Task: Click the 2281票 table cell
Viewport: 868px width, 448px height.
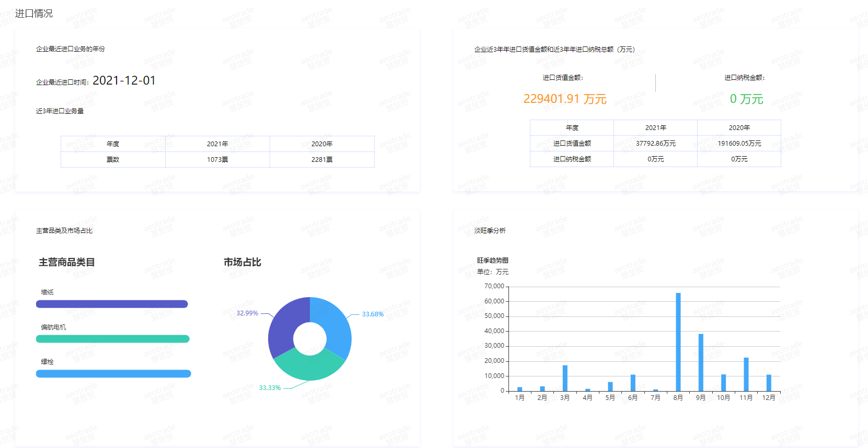Action: click(x=322, y=160)
